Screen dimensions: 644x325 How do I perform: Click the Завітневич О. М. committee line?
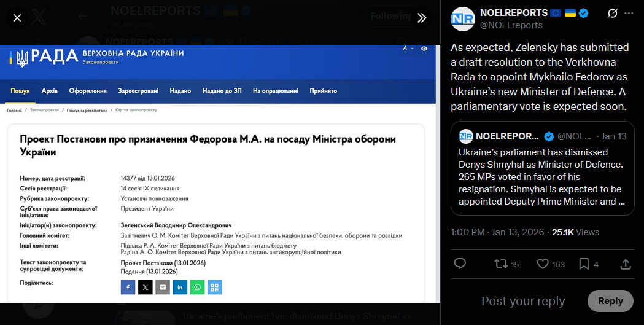[261, 235]
